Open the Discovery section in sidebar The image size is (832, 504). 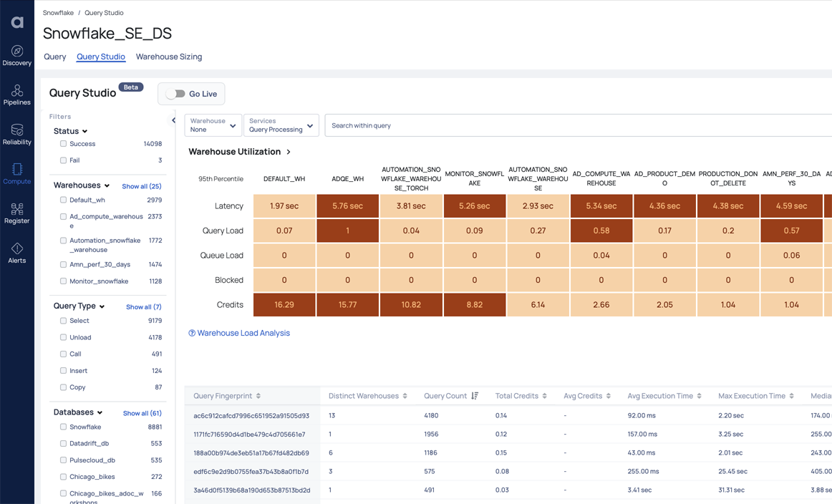point(17,55)
